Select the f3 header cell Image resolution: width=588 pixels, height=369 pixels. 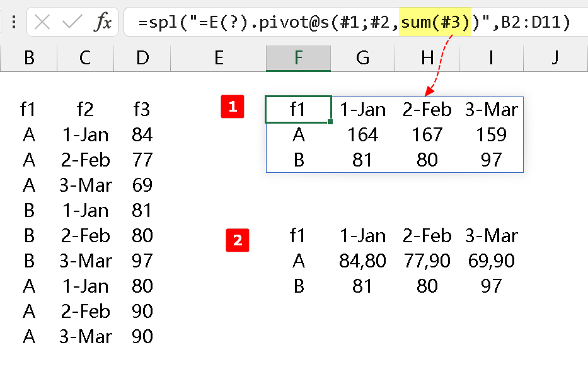pyautogui.click(x=142, y=110)
